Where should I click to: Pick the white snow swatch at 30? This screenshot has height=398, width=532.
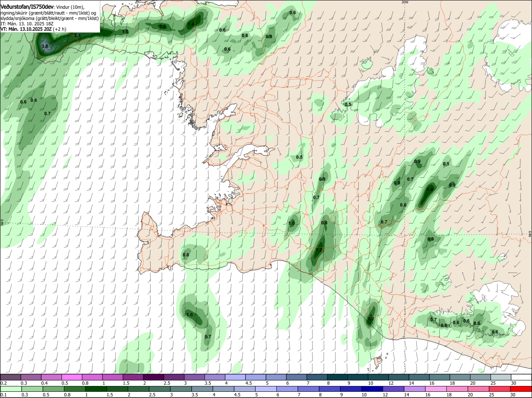pyautogui.click(x=521, y=377)
